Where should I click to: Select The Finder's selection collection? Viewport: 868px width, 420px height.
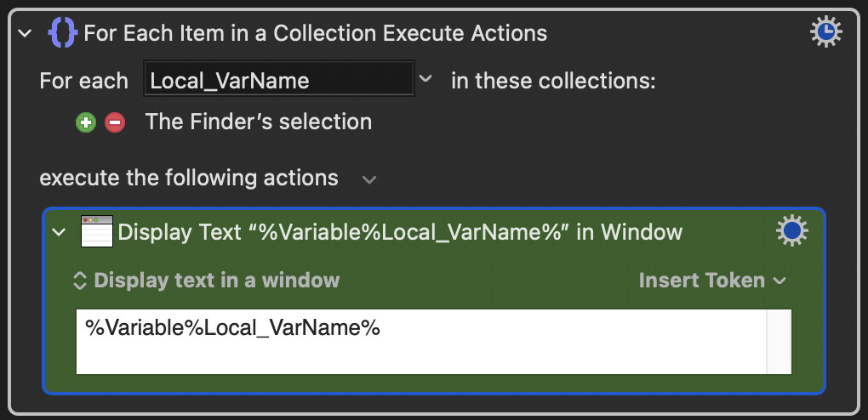tap(259, 122)
